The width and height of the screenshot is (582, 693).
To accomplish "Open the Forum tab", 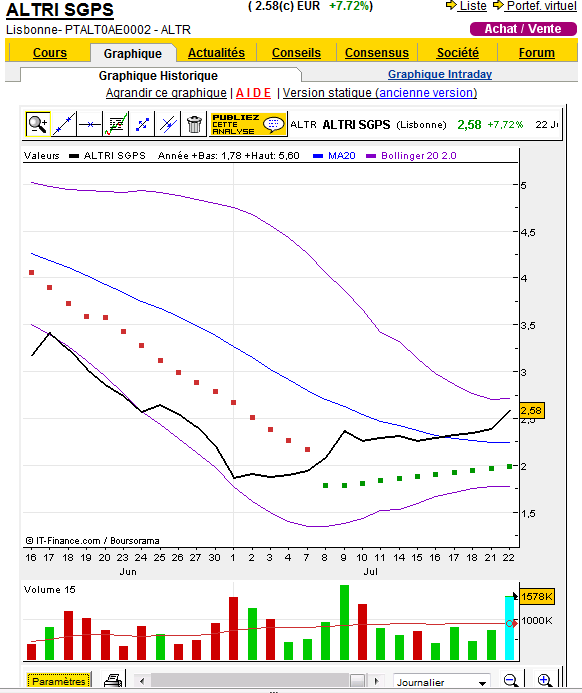I will (x=536, y=53).
